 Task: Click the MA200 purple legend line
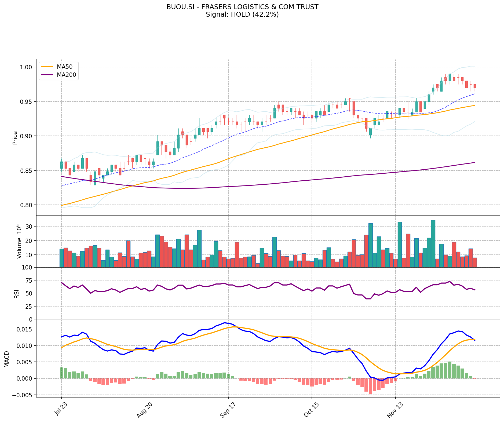[x=48, y=75]
